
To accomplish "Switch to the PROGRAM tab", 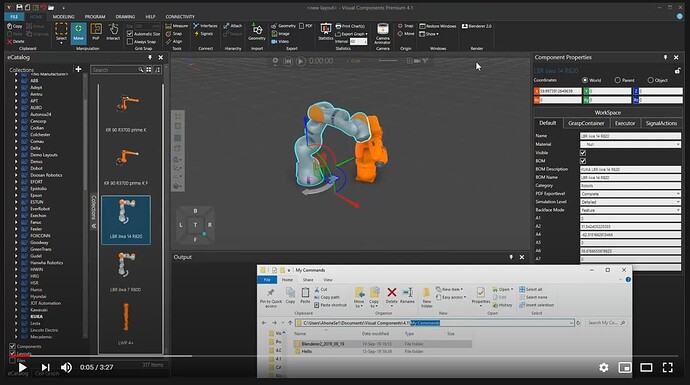I will click(95, 17).
